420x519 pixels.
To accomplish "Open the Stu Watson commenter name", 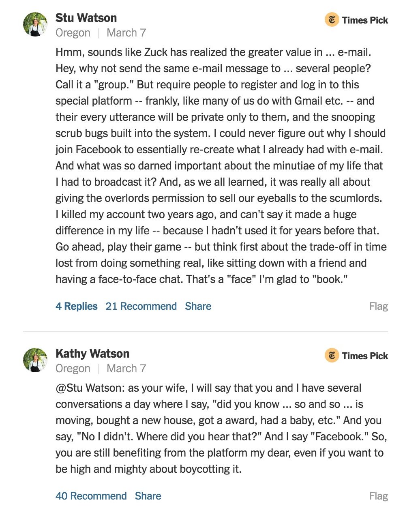I will 86,18.
